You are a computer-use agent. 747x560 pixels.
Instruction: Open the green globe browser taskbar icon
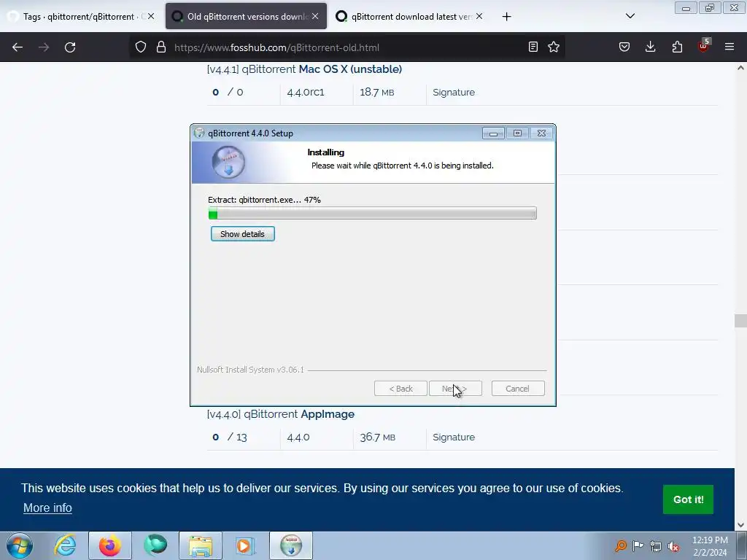(155, 545)
